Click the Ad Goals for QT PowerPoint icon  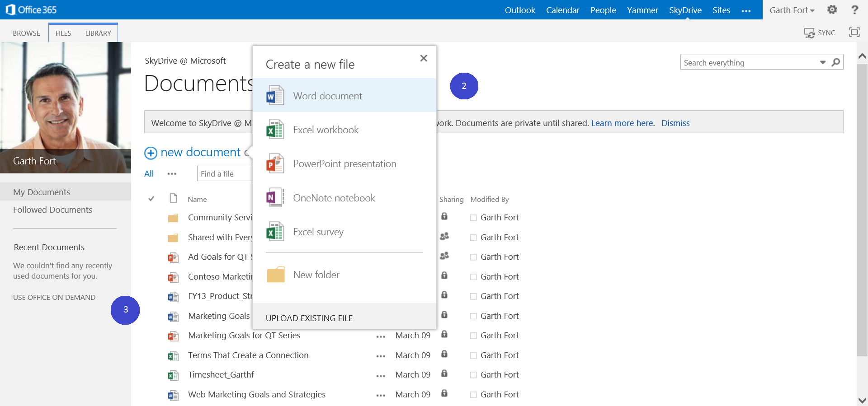pos(173,257)
